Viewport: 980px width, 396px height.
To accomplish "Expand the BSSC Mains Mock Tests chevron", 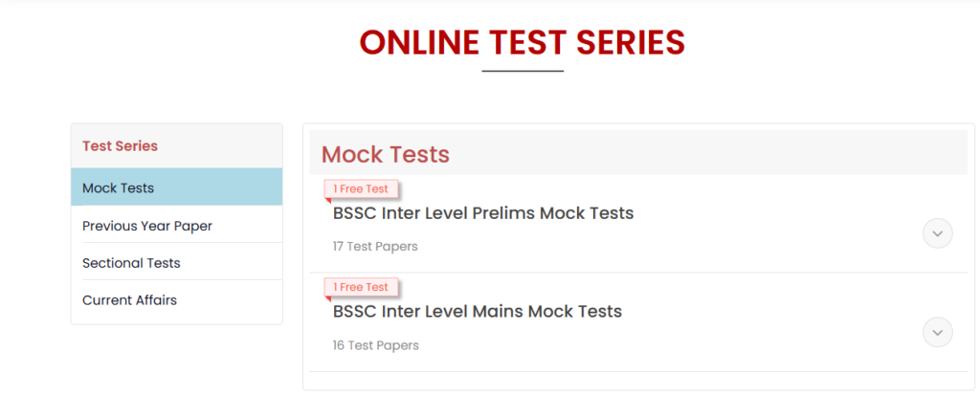I will [937, 332].
